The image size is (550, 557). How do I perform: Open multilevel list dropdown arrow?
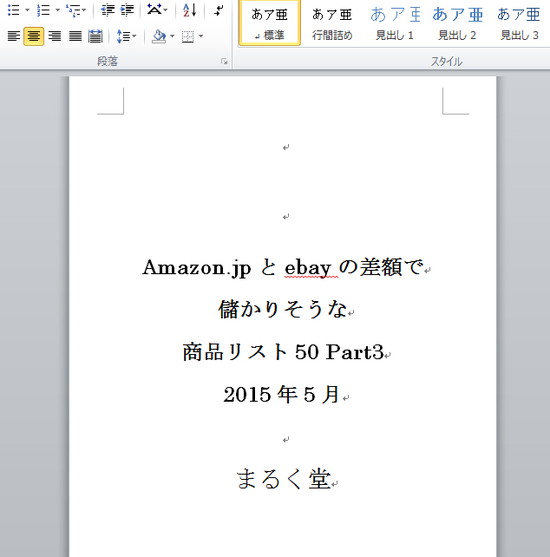[x=84, y=10]
